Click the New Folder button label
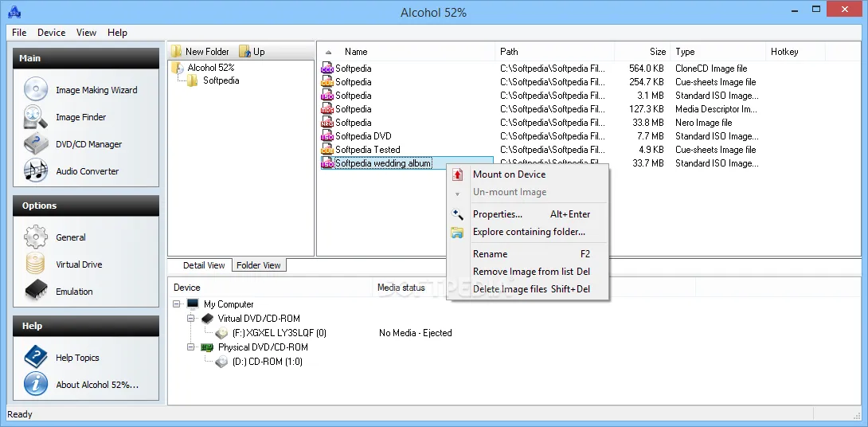 (x=207, y=52)
